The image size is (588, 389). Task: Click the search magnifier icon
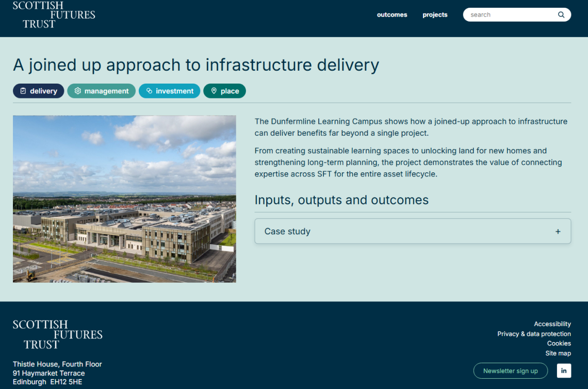pyautogui.click(x=561, y=14)
